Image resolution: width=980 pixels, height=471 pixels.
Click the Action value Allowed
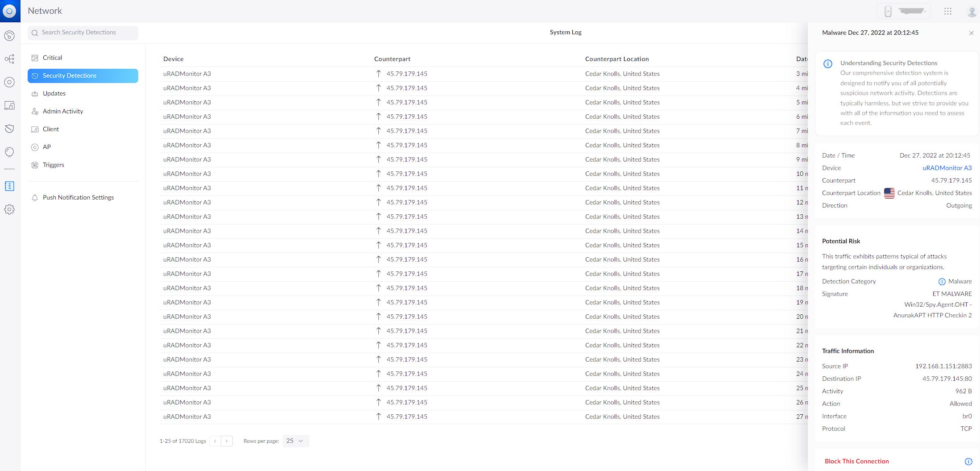961,404
